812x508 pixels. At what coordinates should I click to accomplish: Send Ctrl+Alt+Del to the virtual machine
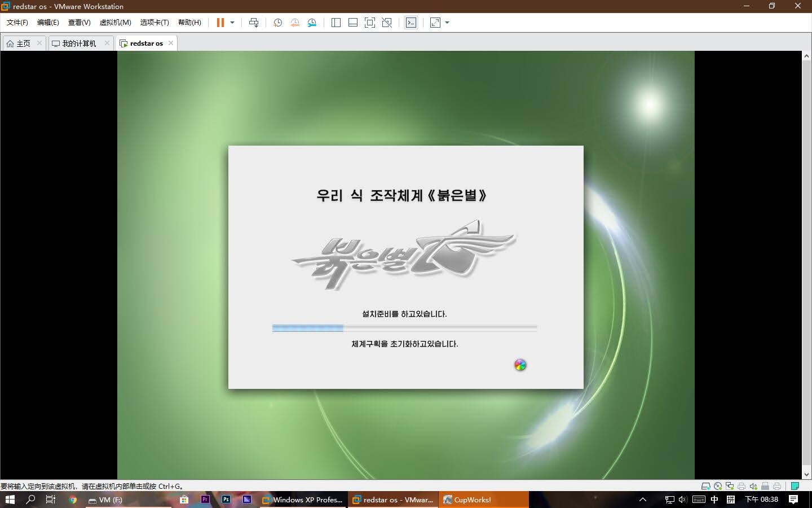pyautogui.click(x=254, y=23)
